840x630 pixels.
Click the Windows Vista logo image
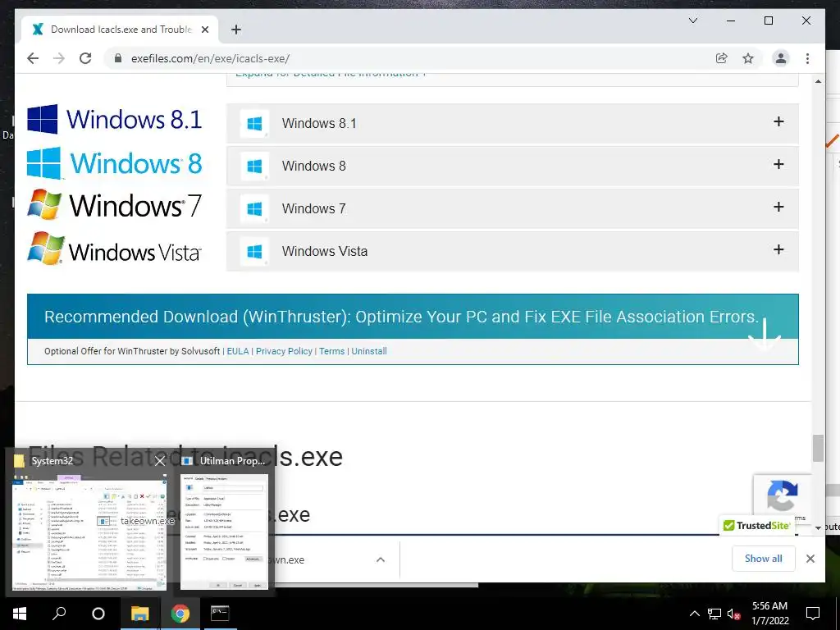[115, 249]
